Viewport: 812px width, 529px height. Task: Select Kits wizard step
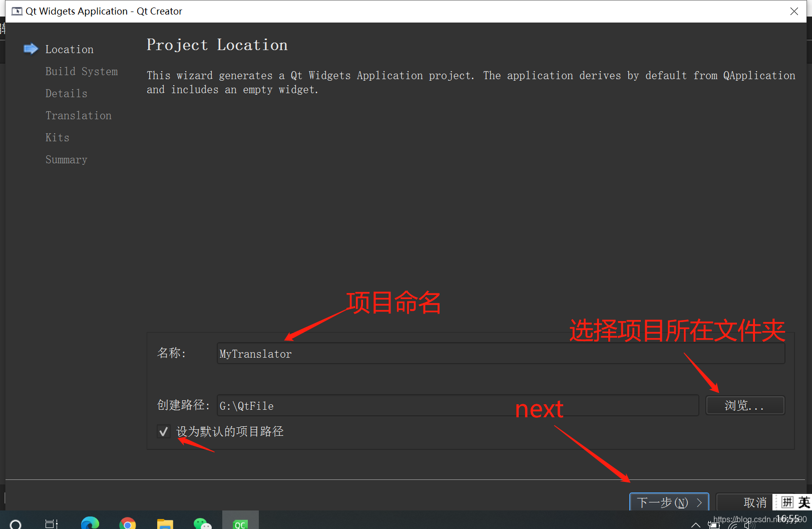[57, 137]
